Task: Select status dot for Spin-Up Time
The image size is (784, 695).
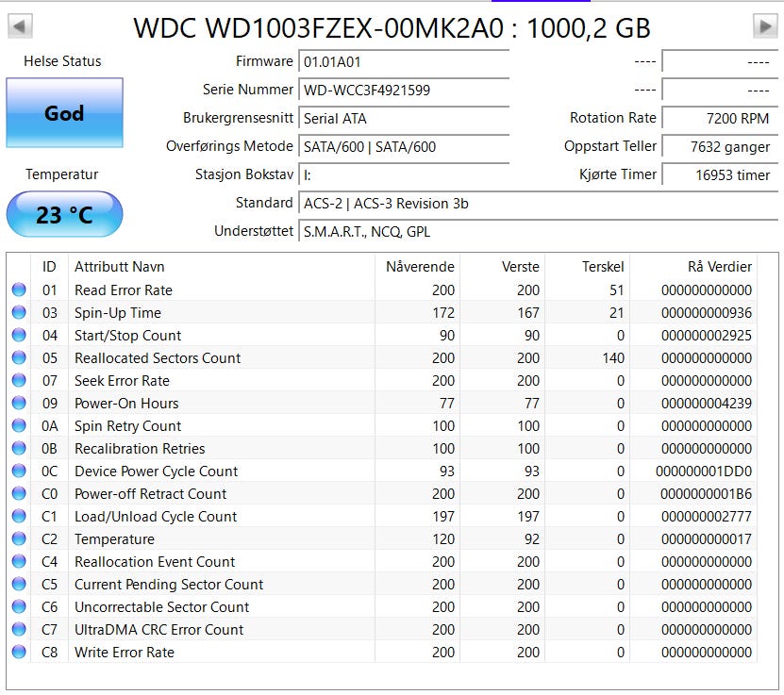Action: click(x=19, y=312)
